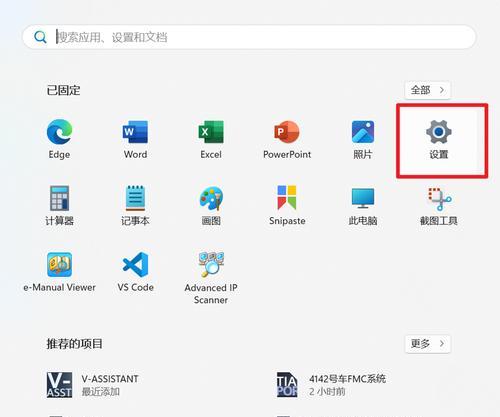Launch the 计算器 calculator app
This screenshot has width=500, height=417.
[59, 198]
